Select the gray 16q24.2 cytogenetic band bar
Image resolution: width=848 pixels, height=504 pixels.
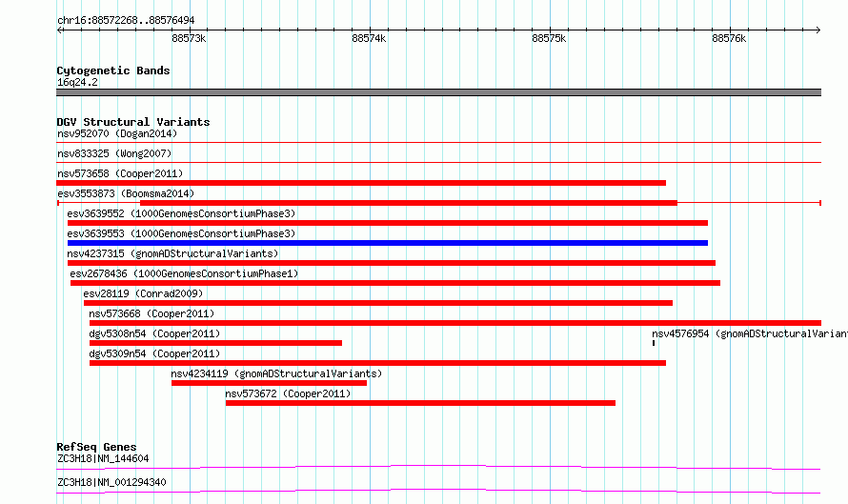click(x=438, y=92)
